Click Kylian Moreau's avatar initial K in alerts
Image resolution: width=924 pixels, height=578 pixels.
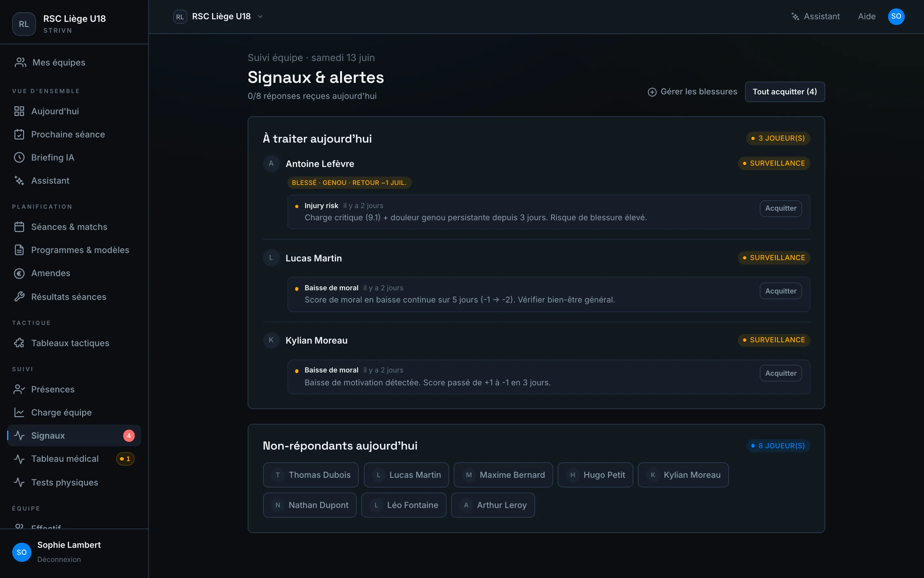[271, 340]
